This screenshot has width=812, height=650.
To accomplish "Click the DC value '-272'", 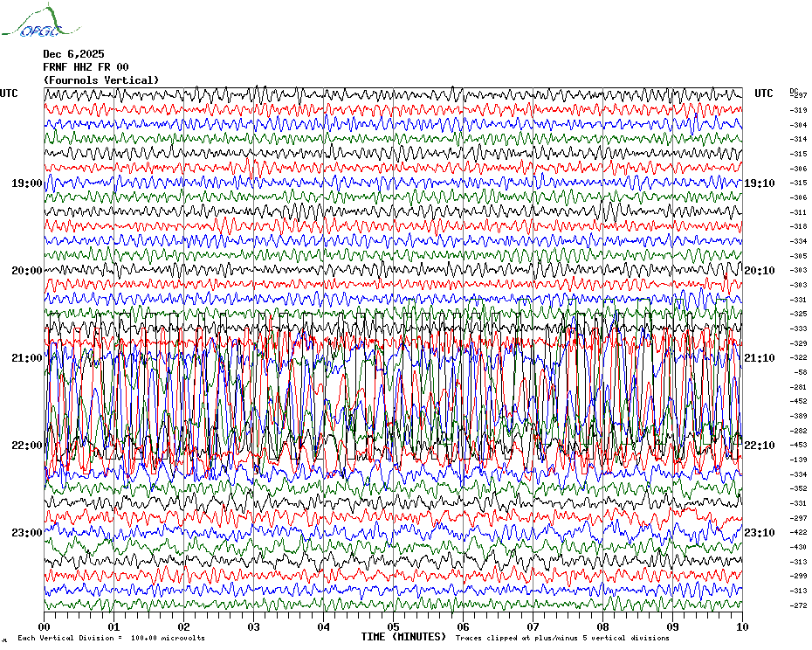I will click(799, 605).
